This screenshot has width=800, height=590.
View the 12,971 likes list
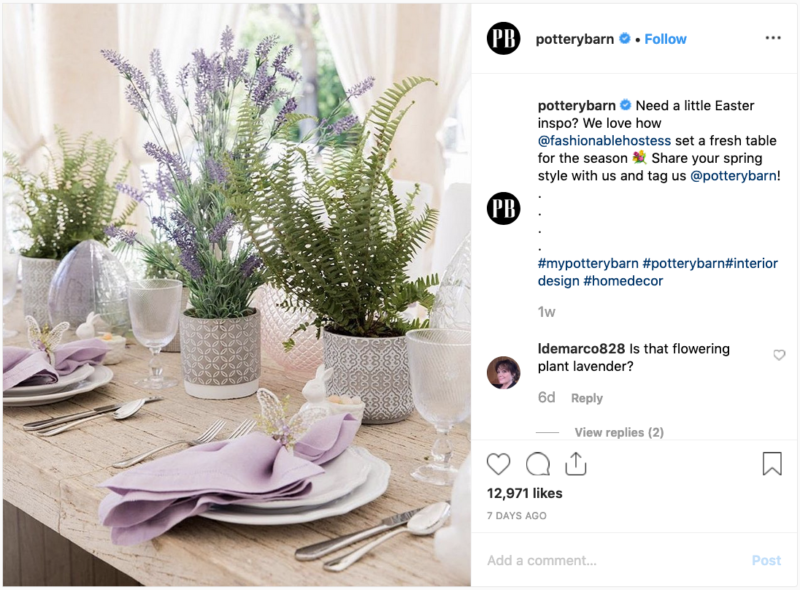pos(524,493)
